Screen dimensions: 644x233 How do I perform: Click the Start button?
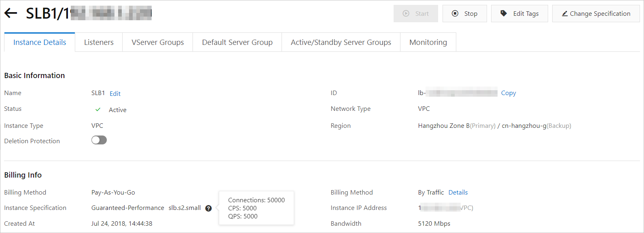click(x=416, y=13)
